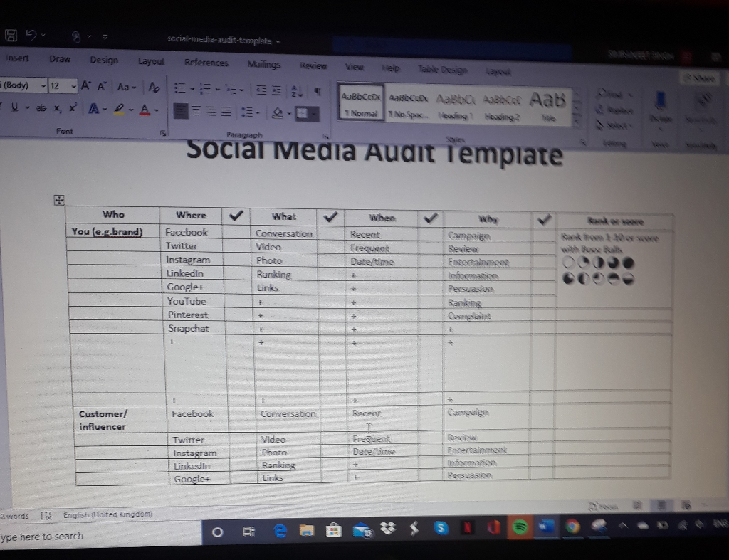Click Increase Font Size icon
Image resolution: width=729 pixels, height=560 pixels.
pos(86,85)
